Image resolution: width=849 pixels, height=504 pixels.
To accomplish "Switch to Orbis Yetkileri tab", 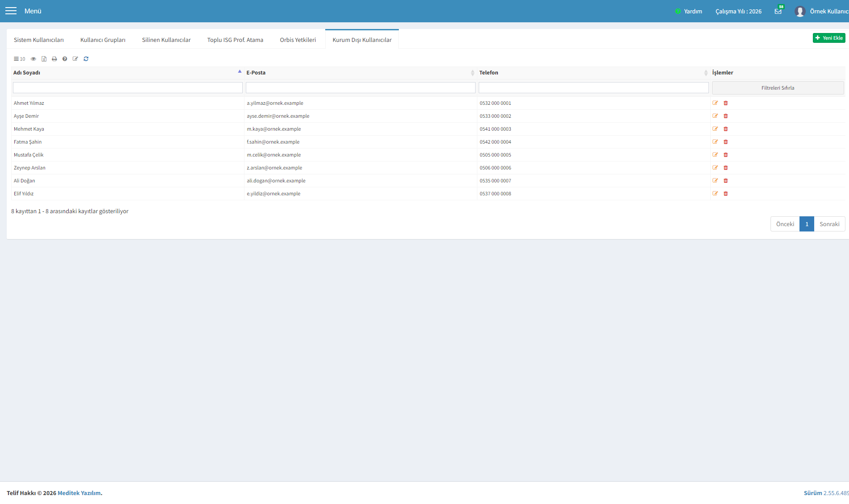I will [x=298, y=40].
